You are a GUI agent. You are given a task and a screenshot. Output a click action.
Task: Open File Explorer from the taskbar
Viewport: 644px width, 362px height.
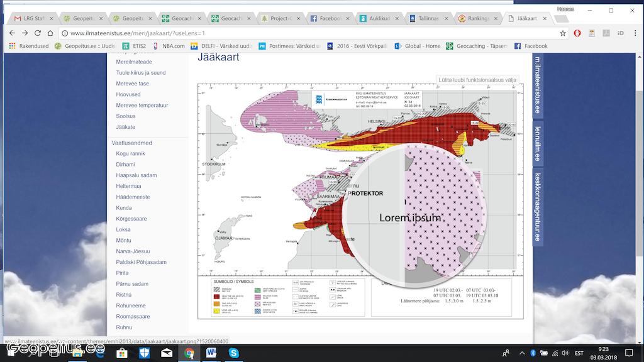[x=77, y=353]
